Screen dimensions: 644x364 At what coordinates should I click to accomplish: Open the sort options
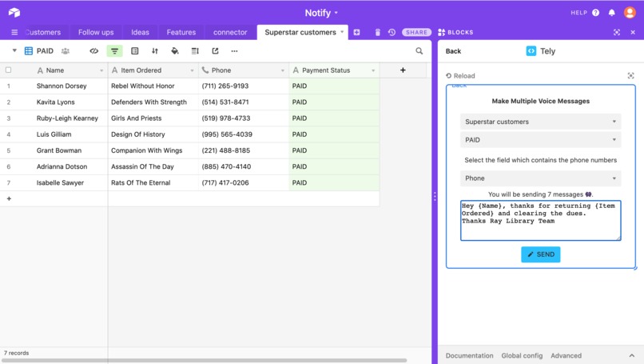tap(155, 51)
